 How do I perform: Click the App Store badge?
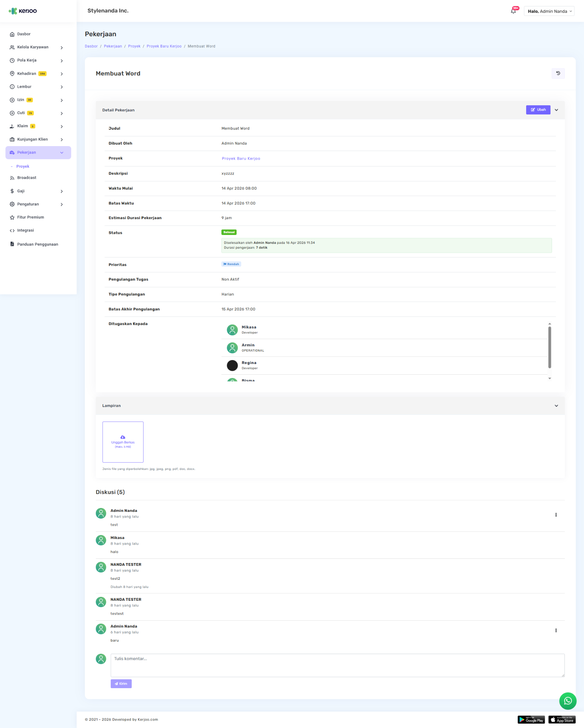[x=562, y=720]
